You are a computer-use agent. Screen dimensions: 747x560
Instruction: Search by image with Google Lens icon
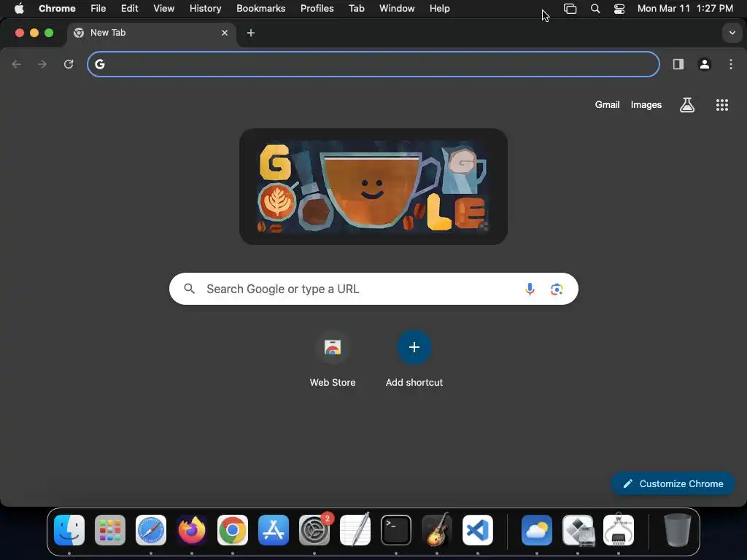point(557,289)
